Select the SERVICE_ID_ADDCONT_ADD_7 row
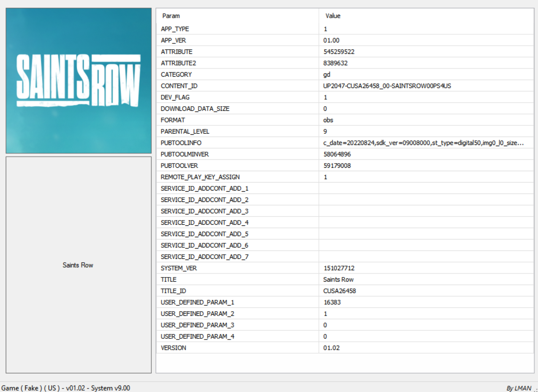 coord(345,257)
